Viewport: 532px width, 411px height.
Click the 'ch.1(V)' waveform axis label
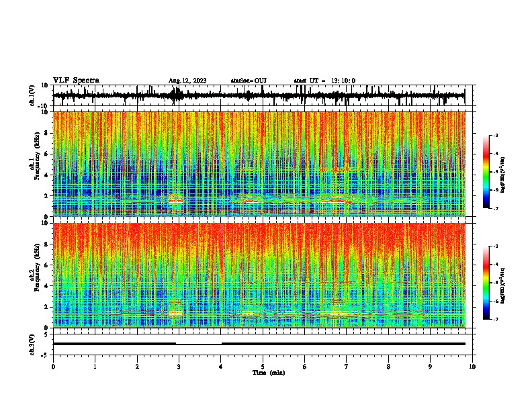pos(32,95)
